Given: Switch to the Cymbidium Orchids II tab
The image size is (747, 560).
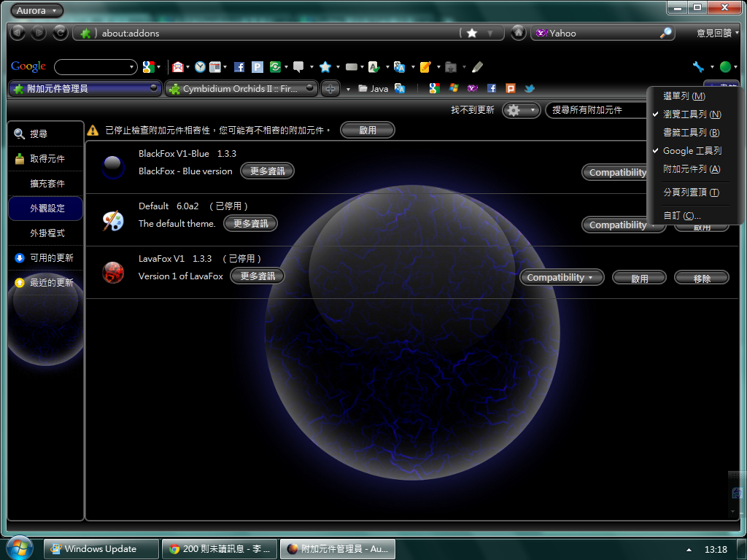Looking at the screenshot, I should (241, 89).
